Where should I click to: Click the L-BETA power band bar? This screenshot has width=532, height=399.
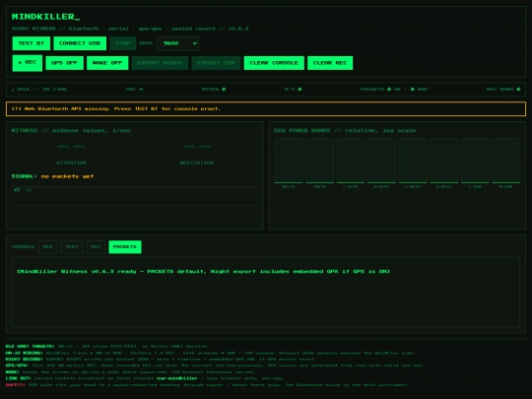[x=413, y=161]
